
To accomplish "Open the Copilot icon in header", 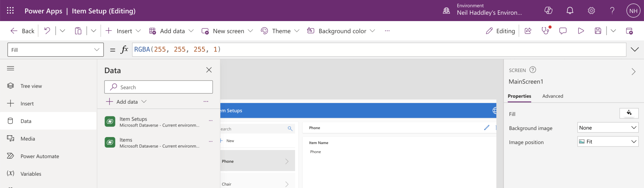I will 548,11.
